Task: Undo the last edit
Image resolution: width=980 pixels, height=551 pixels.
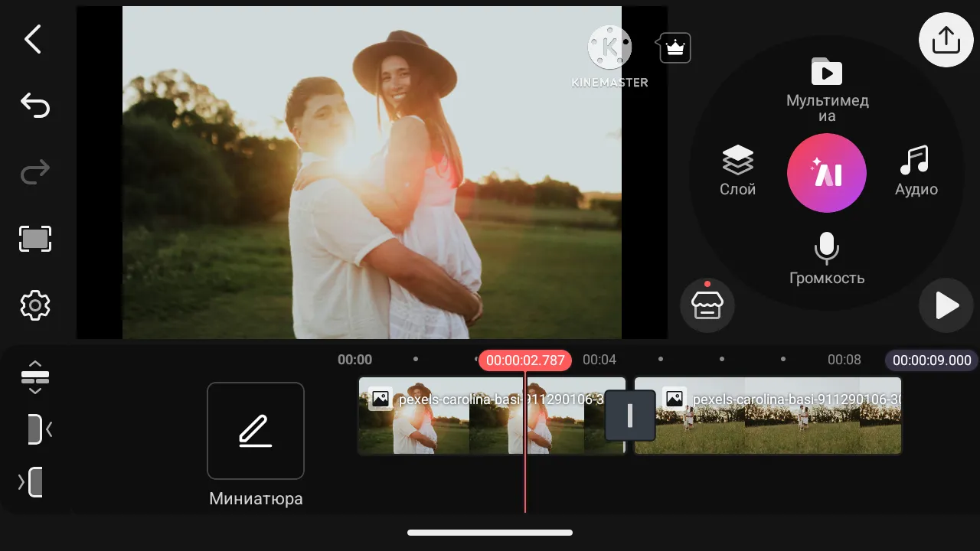Action: [x=34, y=105]
